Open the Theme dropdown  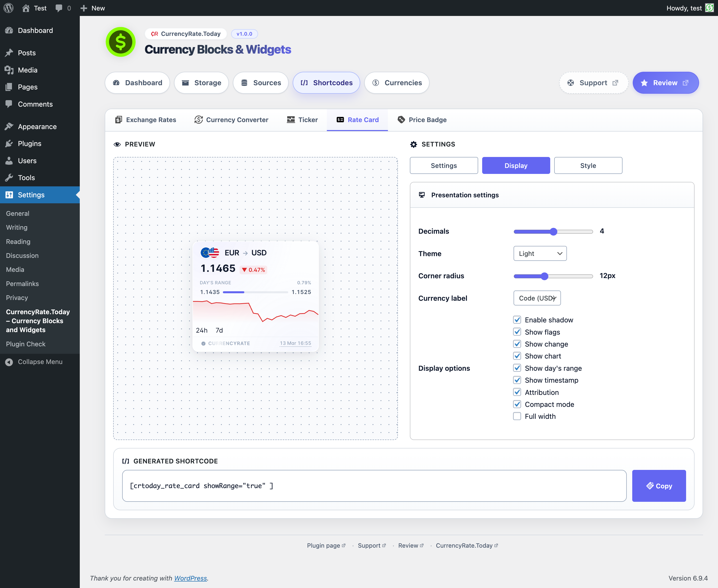540,253
